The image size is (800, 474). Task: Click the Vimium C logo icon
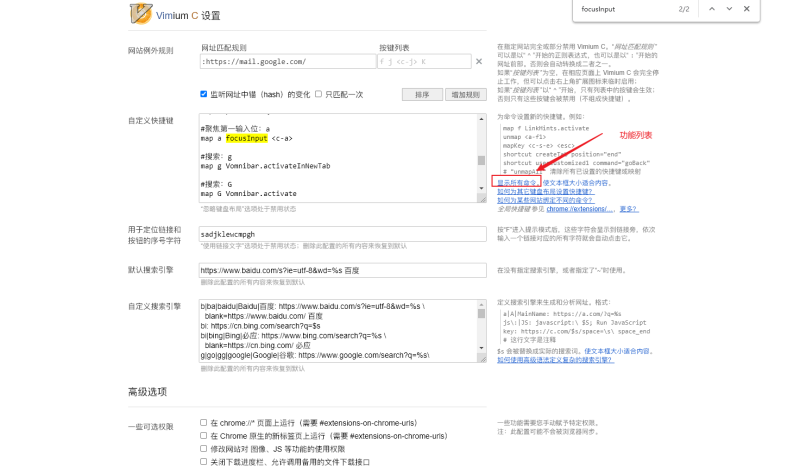pyautogui.click(x=141, y=14)
